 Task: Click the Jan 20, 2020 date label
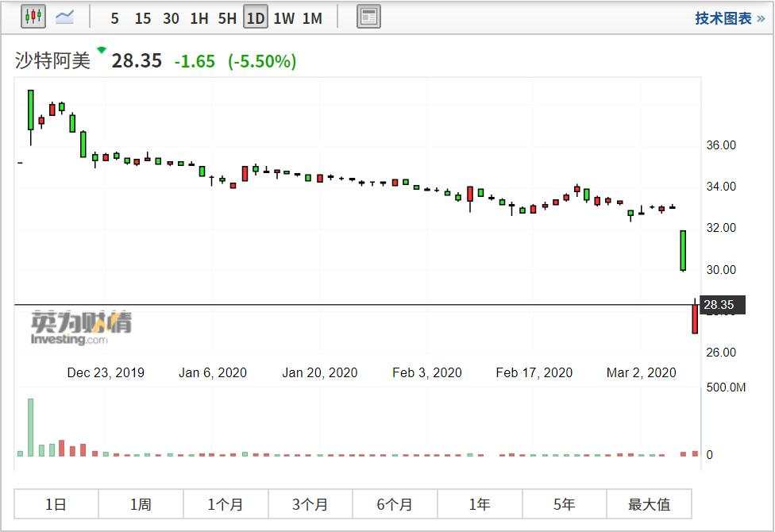[320, 372]
